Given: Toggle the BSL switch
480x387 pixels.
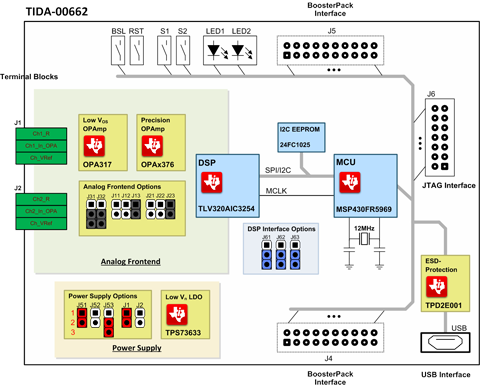Looking at the screenshot, I should coord(118,50).
